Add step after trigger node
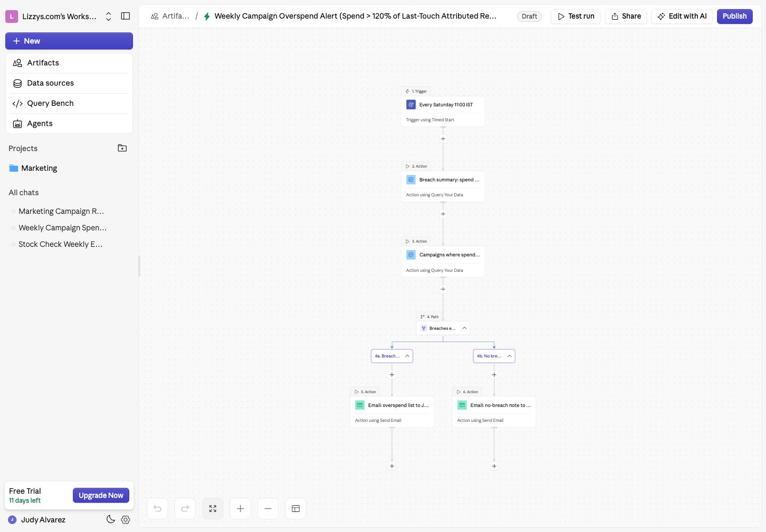 (x=443, y=139)
